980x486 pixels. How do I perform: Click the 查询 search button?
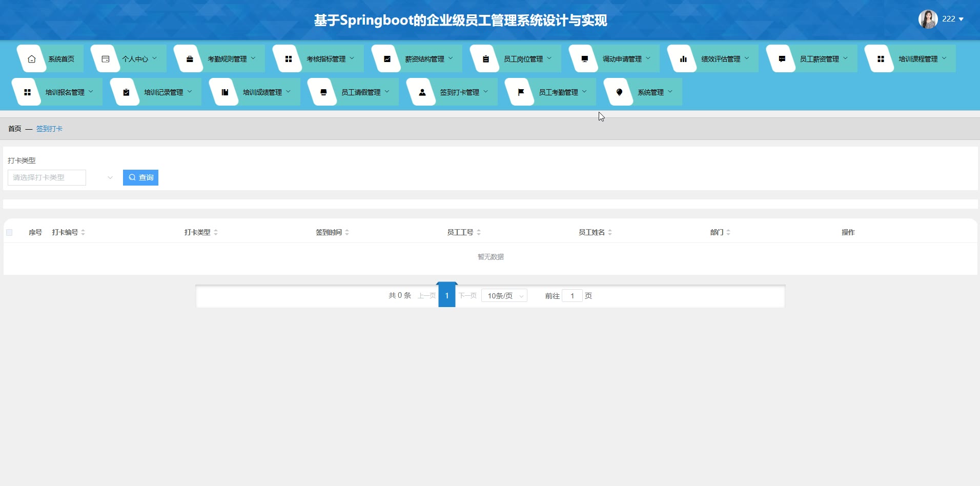tap(140, 177)
